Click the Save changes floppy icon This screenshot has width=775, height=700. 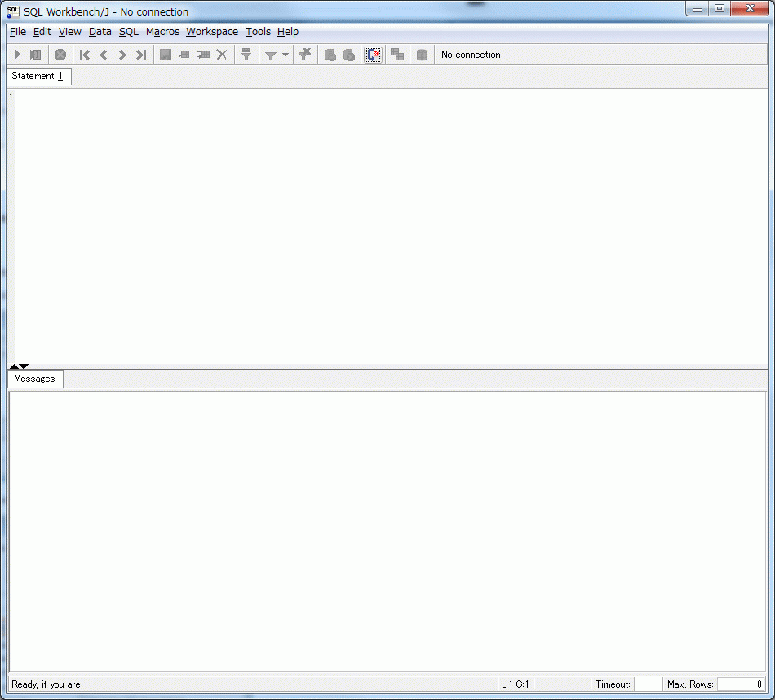pyautogui.click(x=166, y=55)
